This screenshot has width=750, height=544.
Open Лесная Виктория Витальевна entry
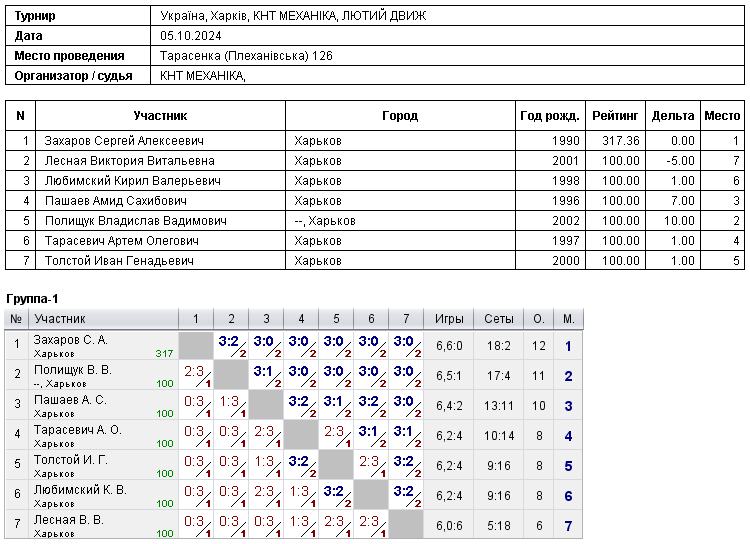click(130, 161)
